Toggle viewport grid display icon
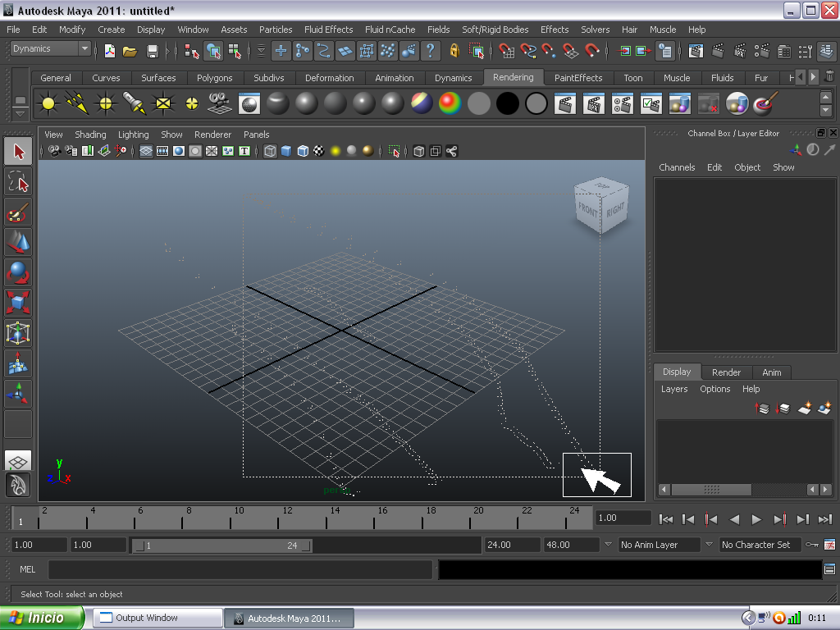Viewport: 840px width, 630px height. (146, 151)
